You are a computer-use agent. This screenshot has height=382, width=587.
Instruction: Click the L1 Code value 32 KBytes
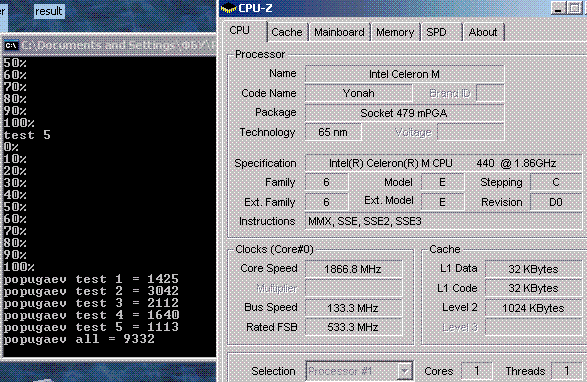(533, 288)
